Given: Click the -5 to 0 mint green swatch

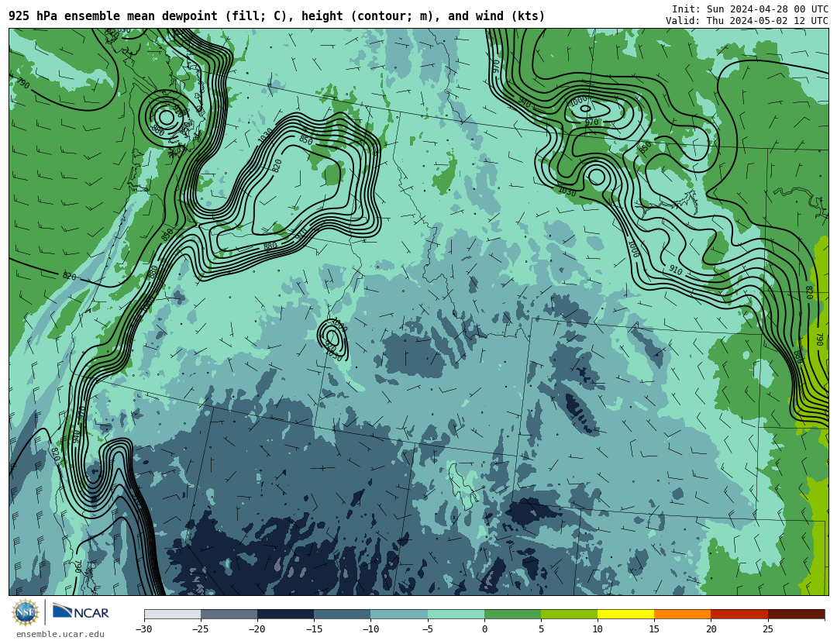Looking at the screenshot, I should click(456, 614).
